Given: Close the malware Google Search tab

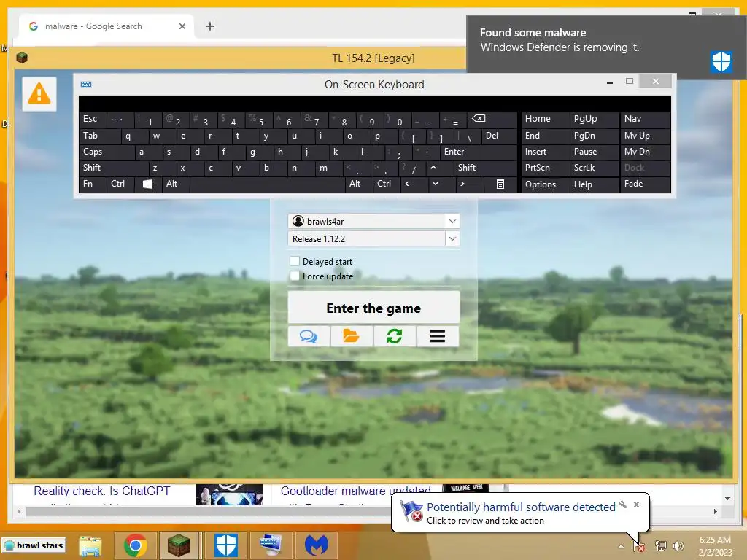Looking at the screenshot, I should [182, 26].
